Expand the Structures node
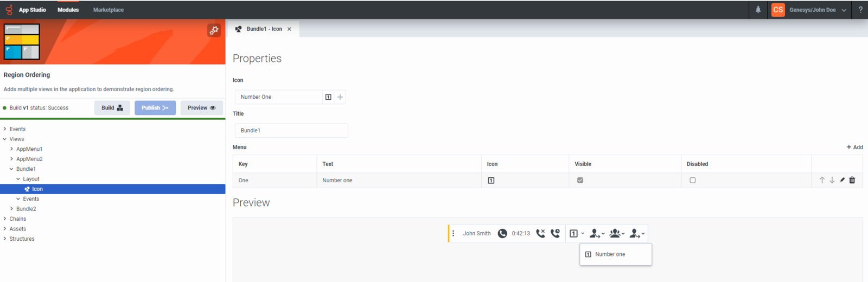This screenshot has height=282, width=868. pos(5,239)
